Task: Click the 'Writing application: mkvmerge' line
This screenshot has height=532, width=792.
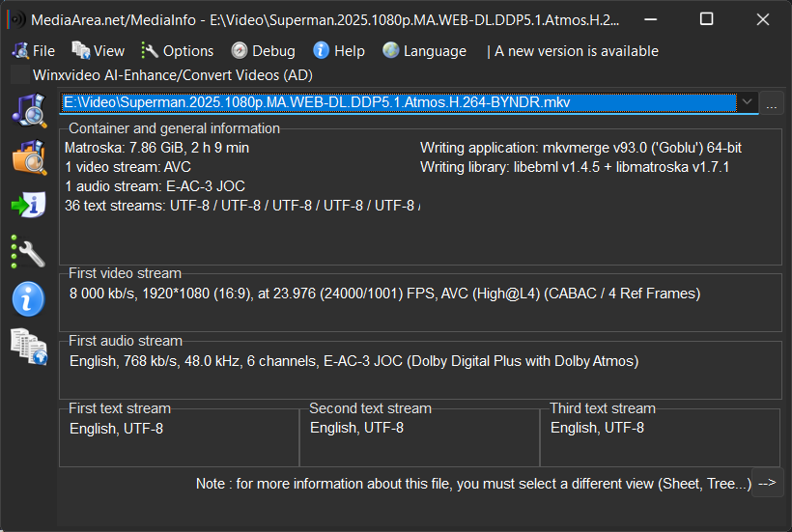Action: point(580,148)
